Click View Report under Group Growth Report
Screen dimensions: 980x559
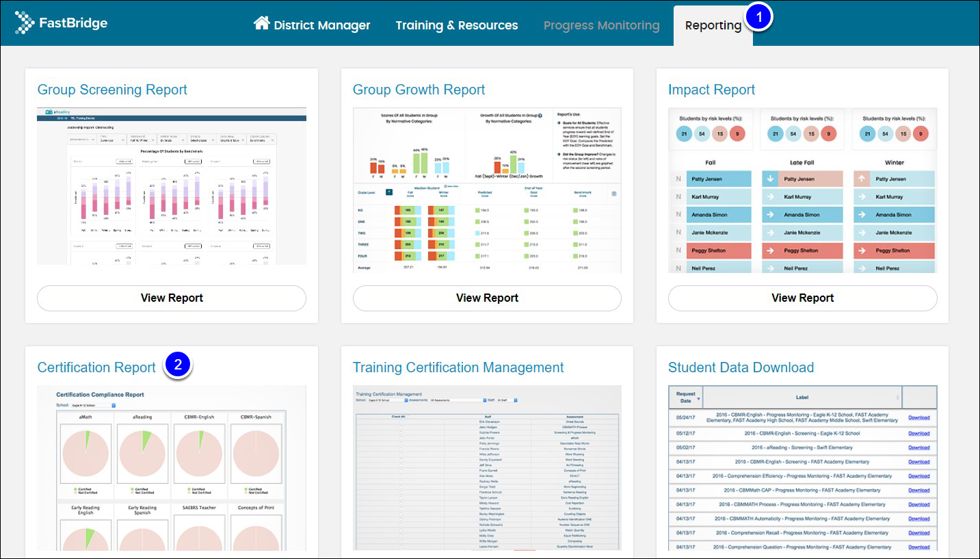(487, 298)
